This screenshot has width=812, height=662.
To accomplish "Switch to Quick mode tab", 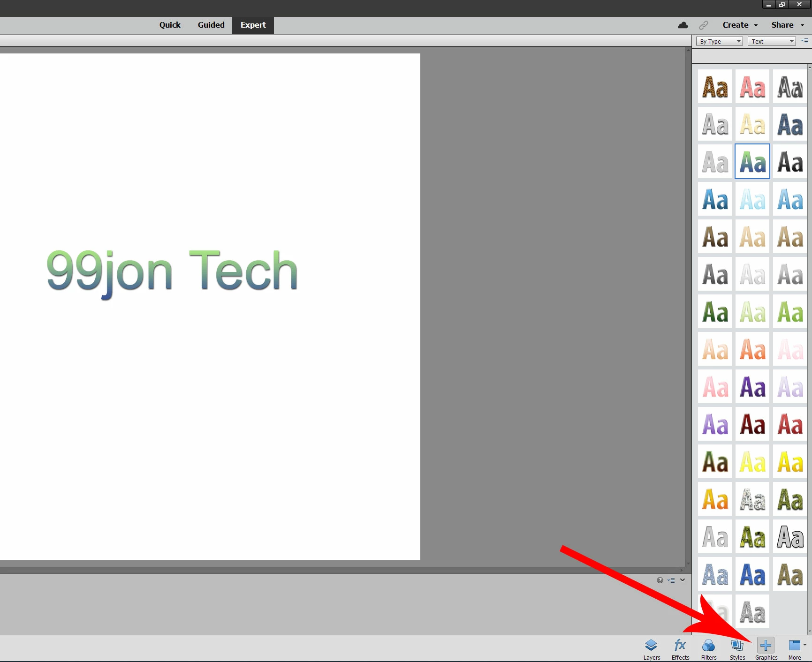I will click(x=170, y=25).
